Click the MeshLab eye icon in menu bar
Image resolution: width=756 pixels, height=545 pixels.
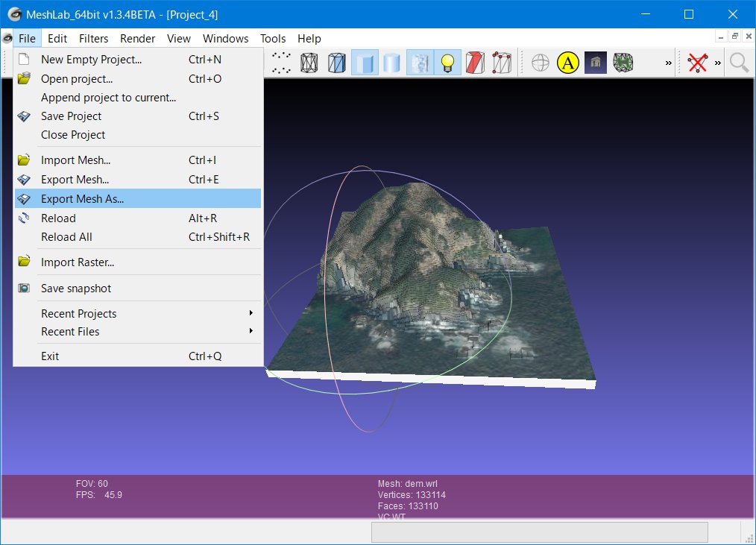pyautogui.click(x=7, y=38)
